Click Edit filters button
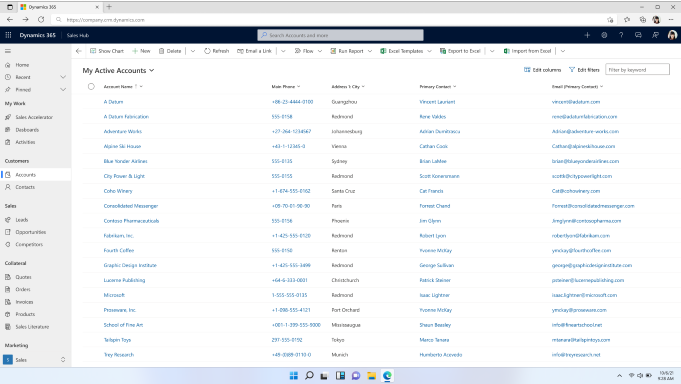The width and height of the screenshot is (681, 384). (x=584, y=70)
